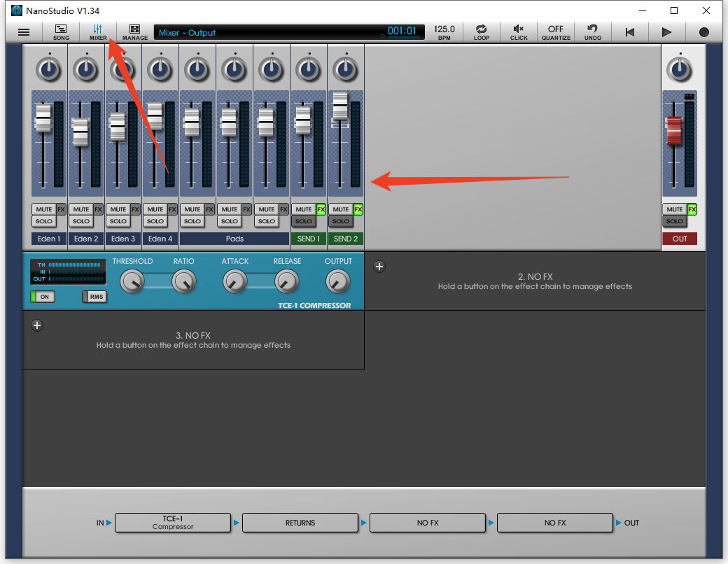Add an effect to slot 2
The height and width of the screenshot is (564, 728).
(379, 267)
